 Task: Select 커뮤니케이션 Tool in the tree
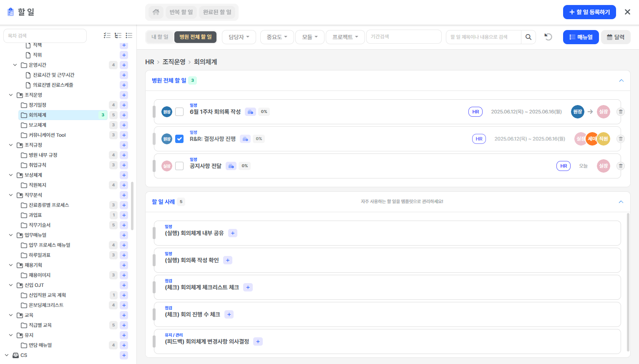(x=47, y=135)
